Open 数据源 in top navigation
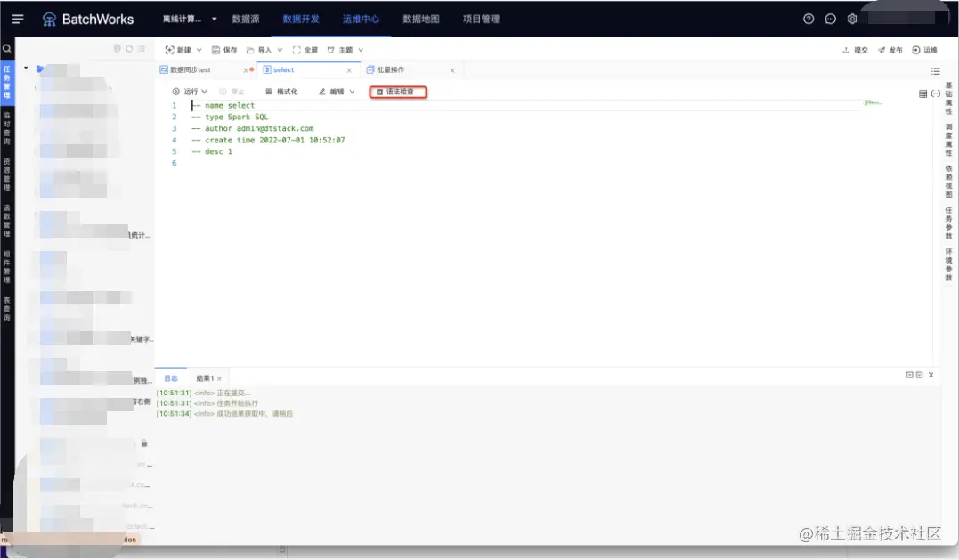 (x=245, y=19)
